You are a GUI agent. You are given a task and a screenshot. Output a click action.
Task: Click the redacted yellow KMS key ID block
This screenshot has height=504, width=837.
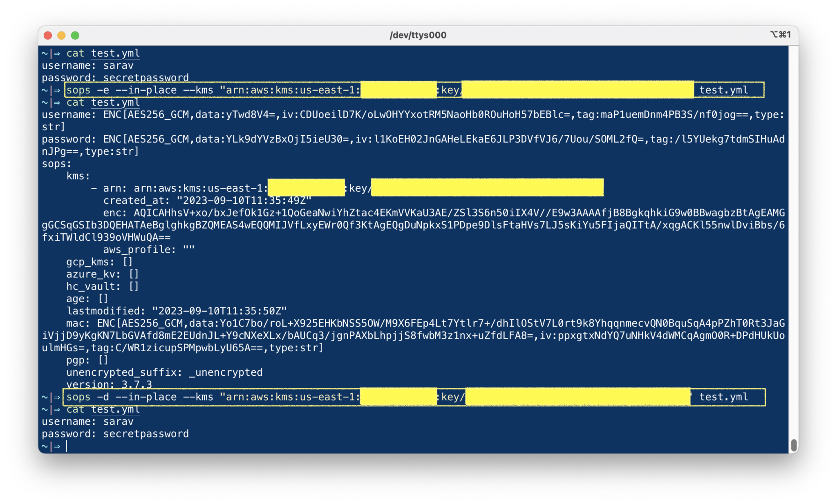point(486,188)
